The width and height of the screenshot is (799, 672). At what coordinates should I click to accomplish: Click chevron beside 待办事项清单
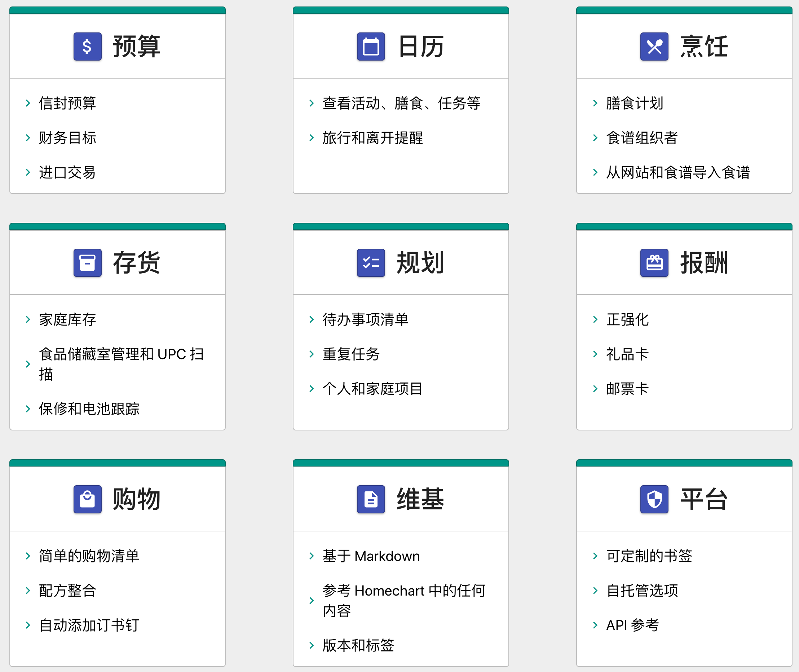click(311, 319)
